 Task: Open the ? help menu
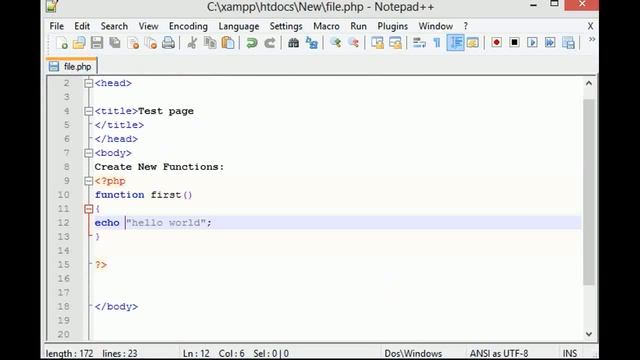point(465,26)
